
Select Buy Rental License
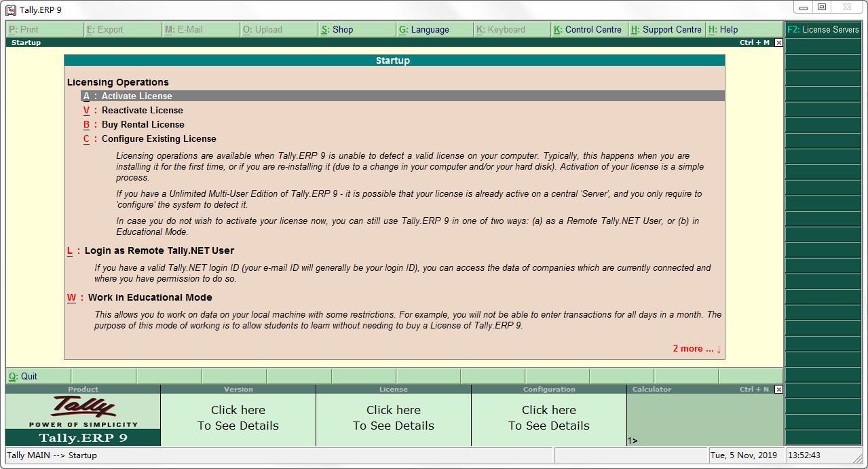pos(143,125)
